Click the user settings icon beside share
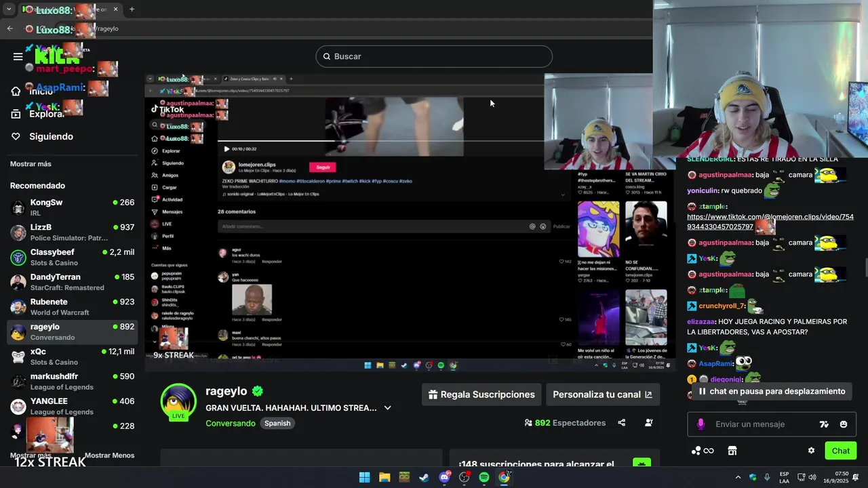 [649, 423]
